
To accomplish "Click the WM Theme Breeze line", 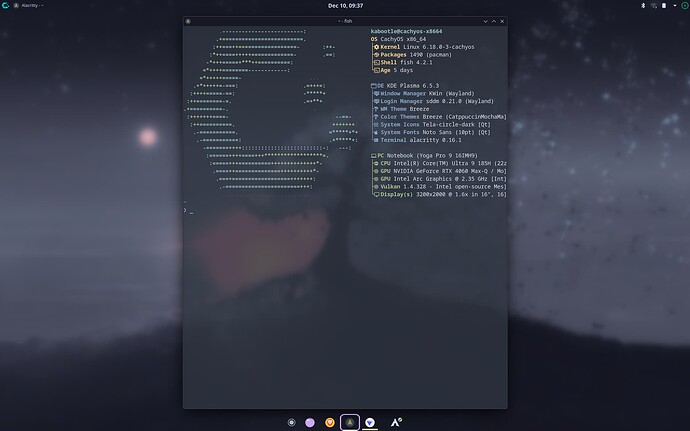I will click(401, 109).
